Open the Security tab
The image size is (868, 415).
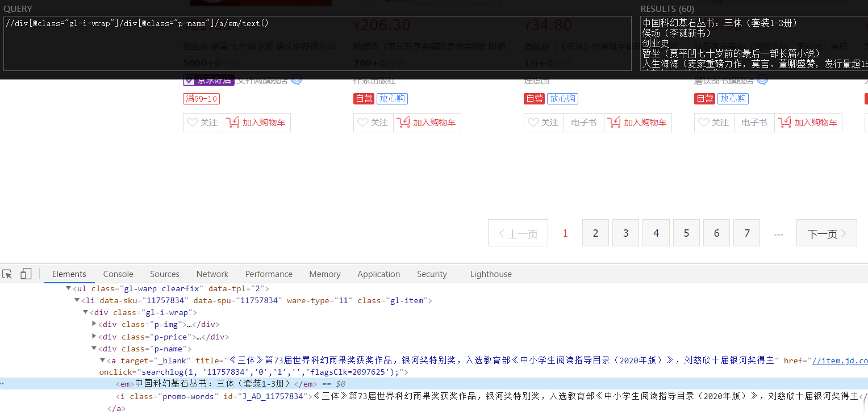point(432,274)
